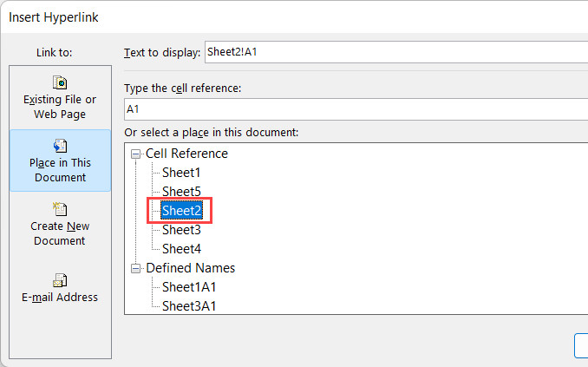The image size is (588, 367).
Task: Select the Sheet1A1 defined name
Action: click(x=187, y=287)
